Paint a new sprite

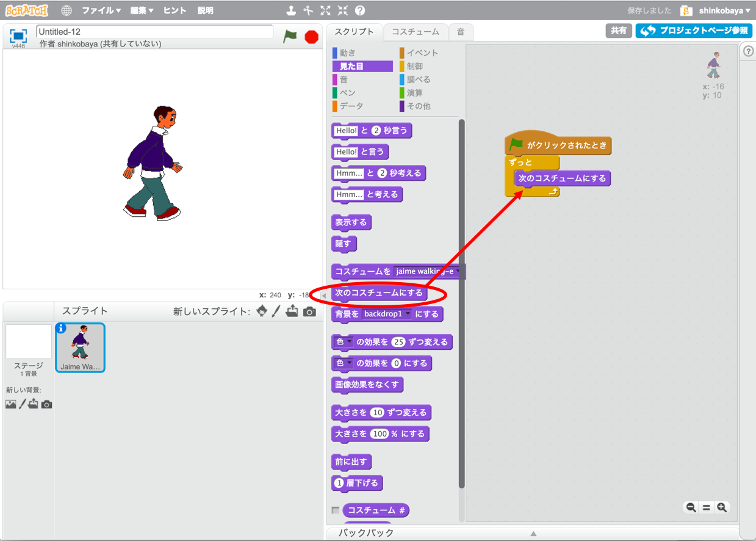click(x=276, y=311)
